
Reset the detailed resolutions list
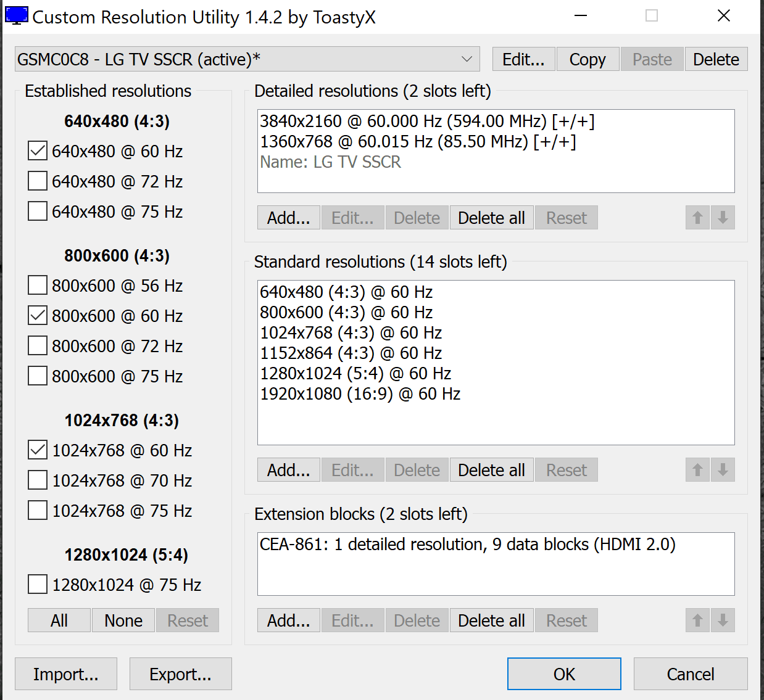coord(567,218)
